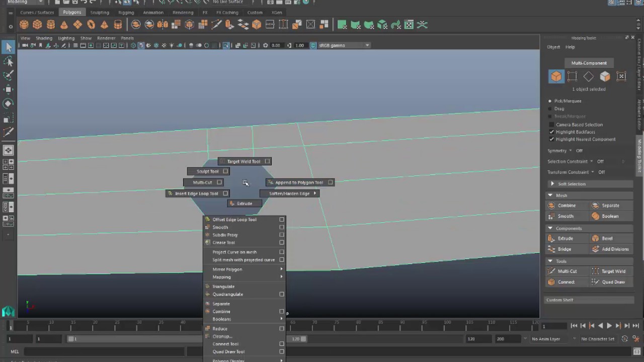Create a polygon cylinder from the shelf

51,25
